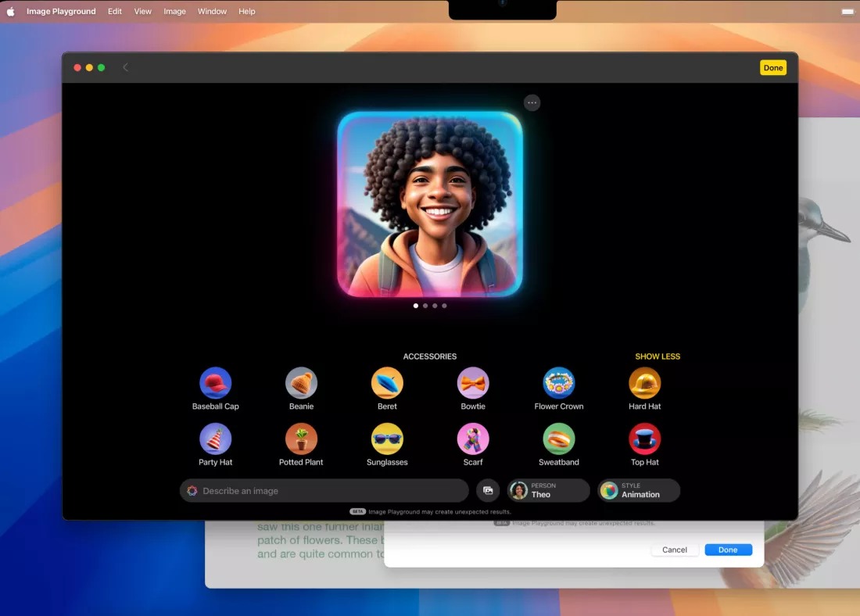The image size is (860, 616).
Task: Open the Image menu in the menu bar
Action: point(174,11)
